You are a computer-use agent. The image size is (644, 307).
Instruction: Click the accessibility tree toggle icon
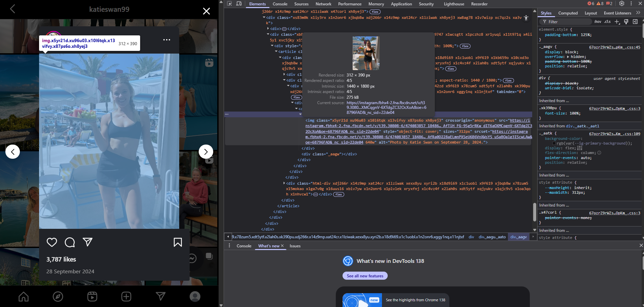(526, 18)
